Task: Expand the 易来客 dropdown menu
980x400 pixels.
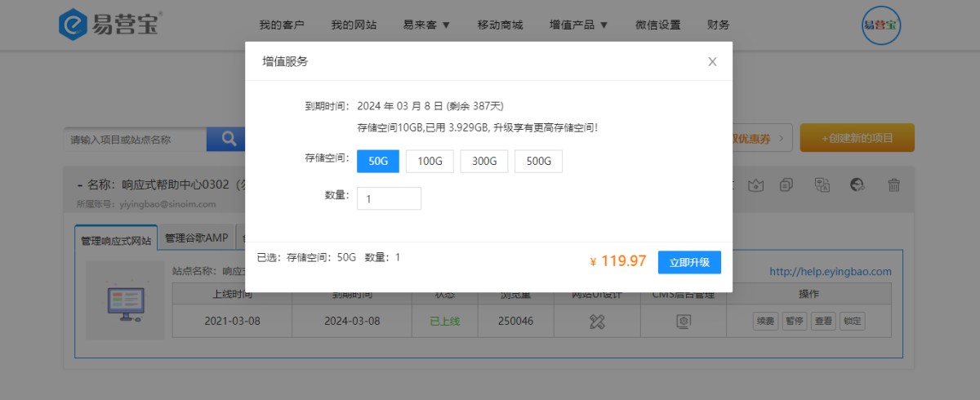Action: point(426,24)
